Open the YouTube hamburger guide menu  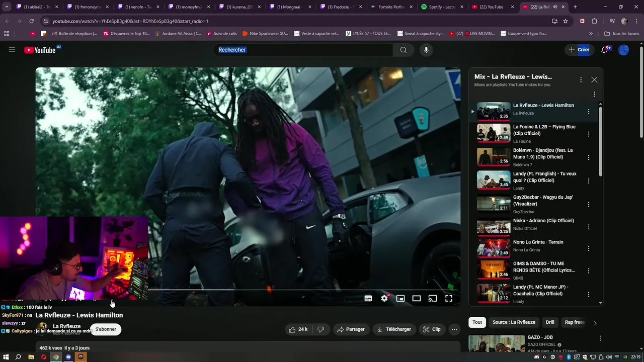point(12,50)
